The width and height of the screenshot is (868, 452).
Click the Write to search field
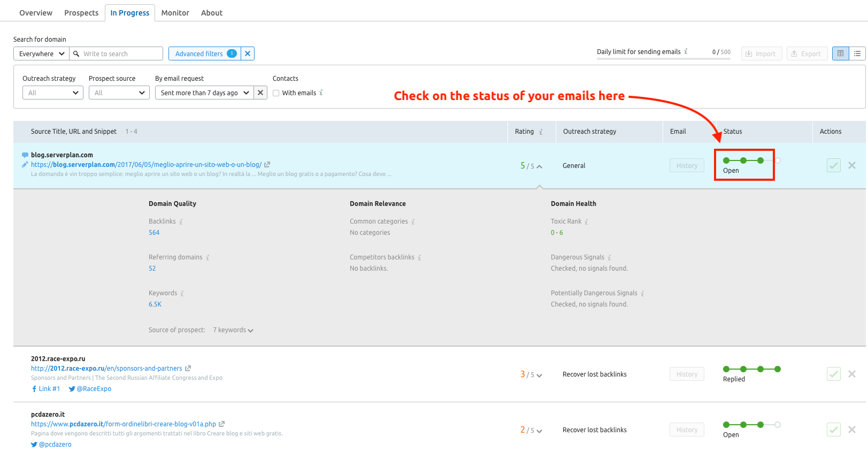(x=121, y=53)
